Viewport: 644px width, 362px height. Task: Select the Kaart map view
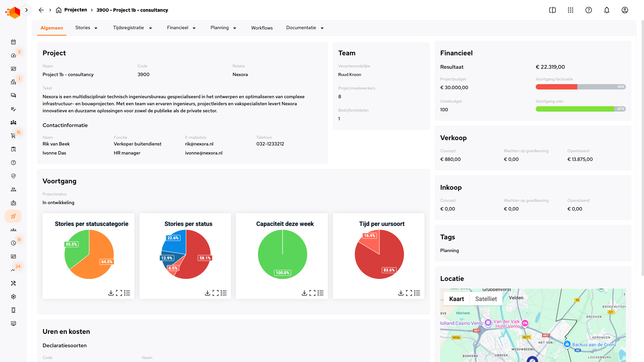(456, 299)
